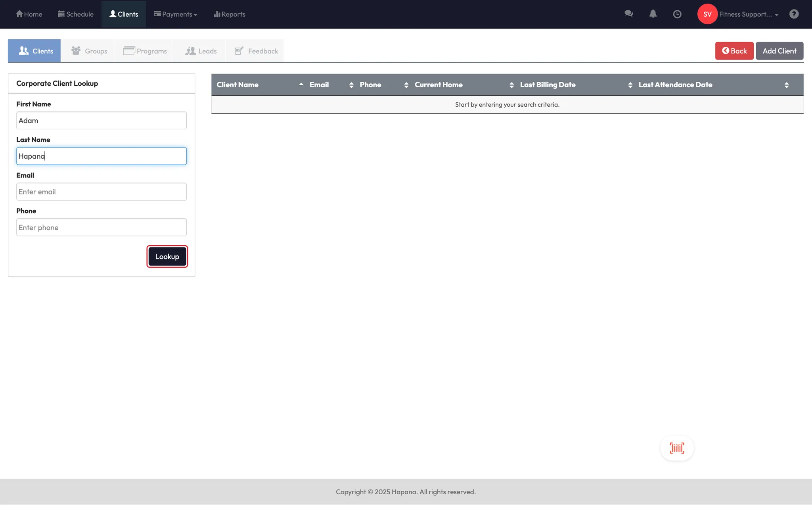This screenshot has height=505, width=812.
Task: Click the red Back button
Action: click(734, 51)
